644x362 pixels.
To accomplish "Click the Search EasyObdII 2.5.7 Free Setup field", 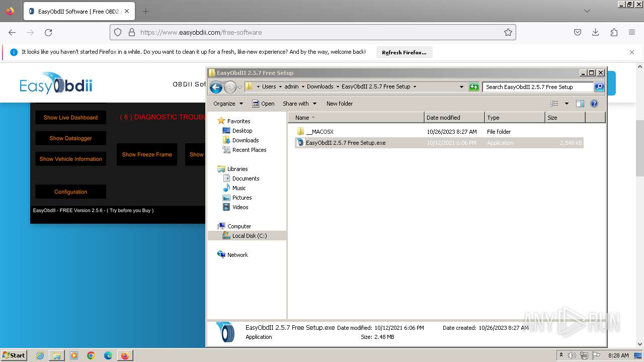I will 538,87.
